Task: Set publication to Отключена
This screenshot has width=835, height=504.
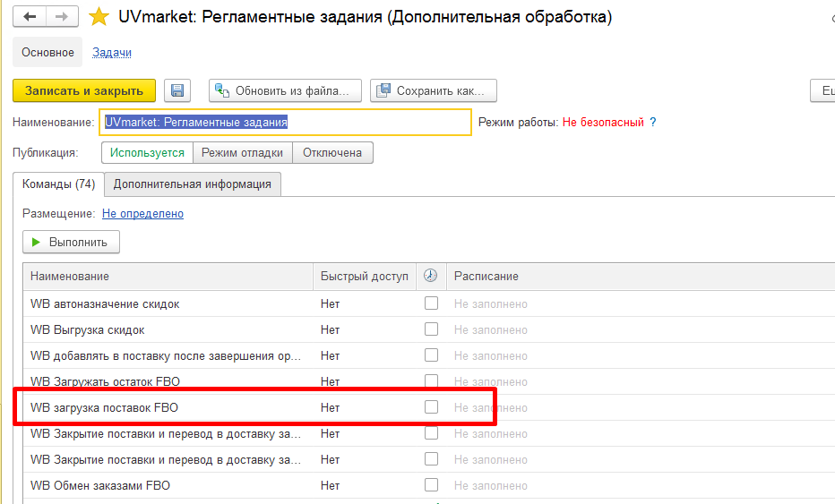Action: pos(332,153)
